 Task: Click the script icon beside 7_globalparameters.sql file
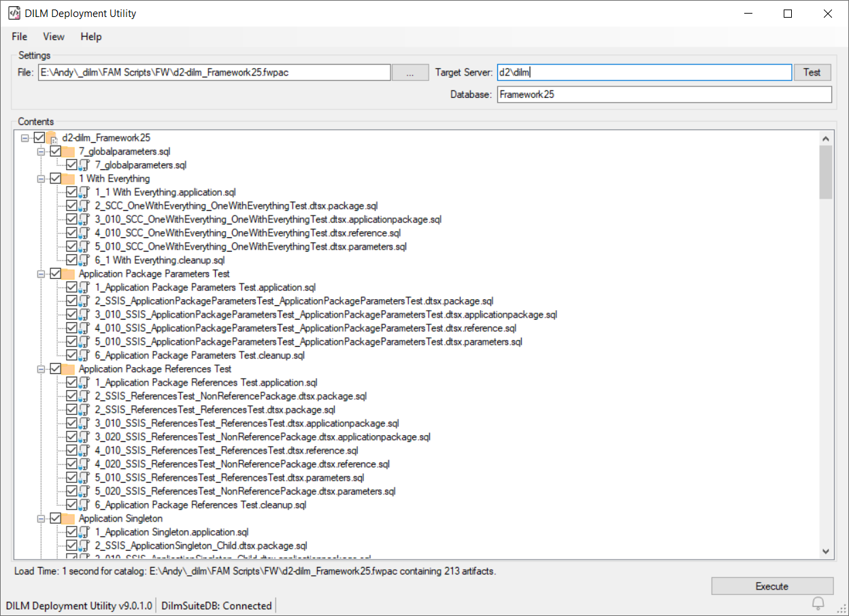[84, 165]
